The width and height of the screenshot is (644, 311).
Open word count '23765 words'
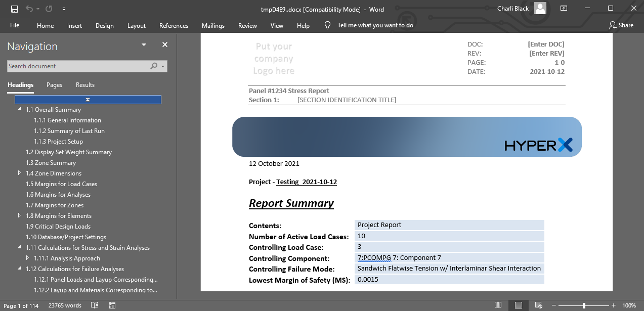pyautogui.click(x=65, y=305)
